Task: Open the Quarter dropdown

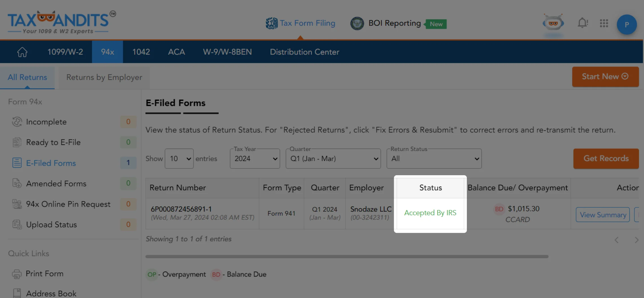Action: (x=333, y=159)
